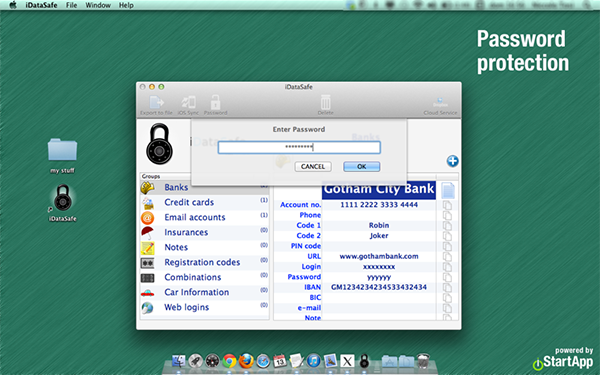Click the Firefox icon in the Dock

tap(246, 361)
